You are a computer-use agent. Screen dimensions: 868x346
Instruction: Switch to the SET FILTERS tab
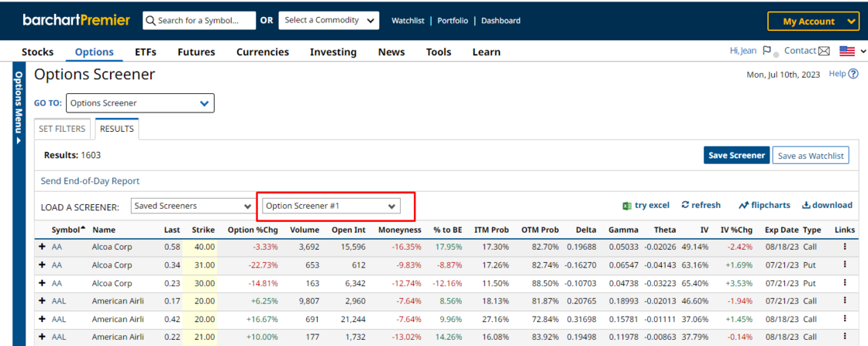tap(62, 130)
